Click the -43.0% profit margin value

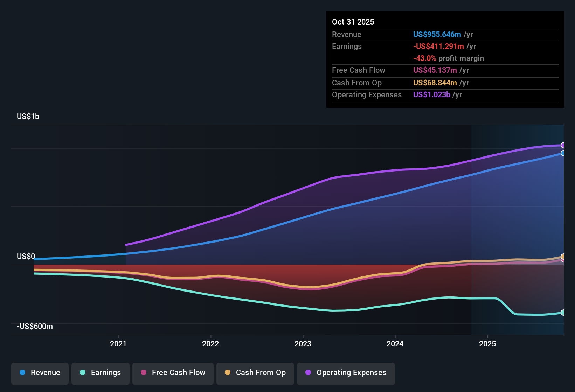425,58
